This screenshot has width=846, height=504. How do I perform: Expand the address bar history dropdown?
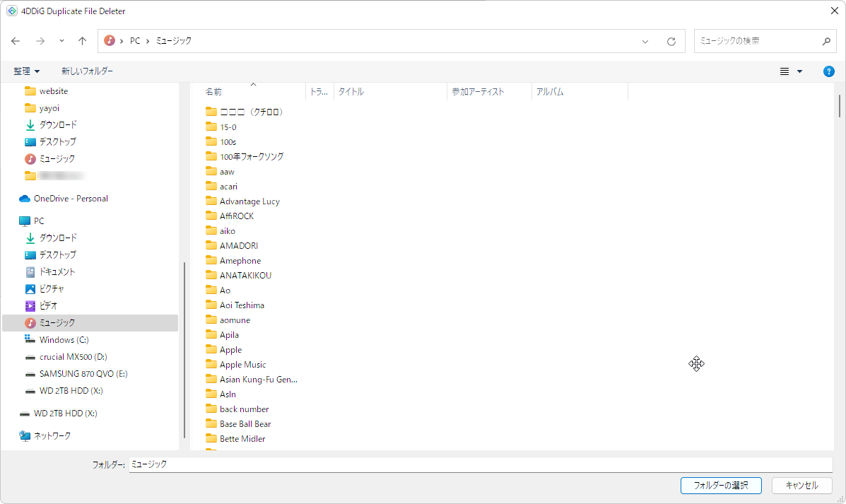pyautogui.click(x=645, y=42)
